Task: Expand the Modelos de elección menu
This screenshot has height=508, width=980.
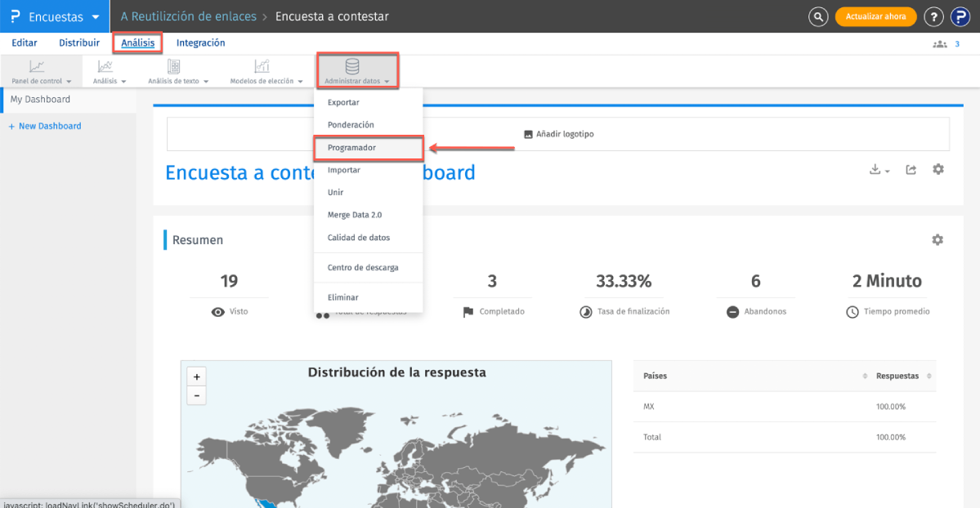Action: [x=266, y=71]
